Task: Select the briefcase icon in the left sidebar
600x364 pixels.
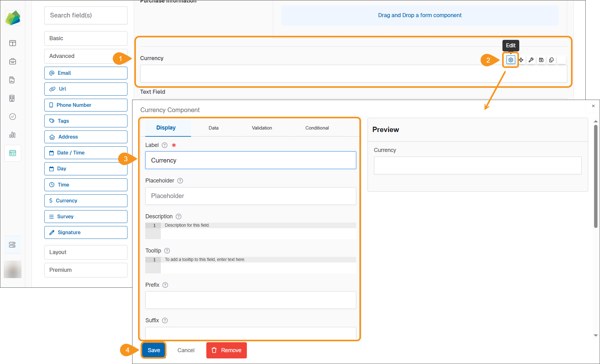Action: coord(12,61)
